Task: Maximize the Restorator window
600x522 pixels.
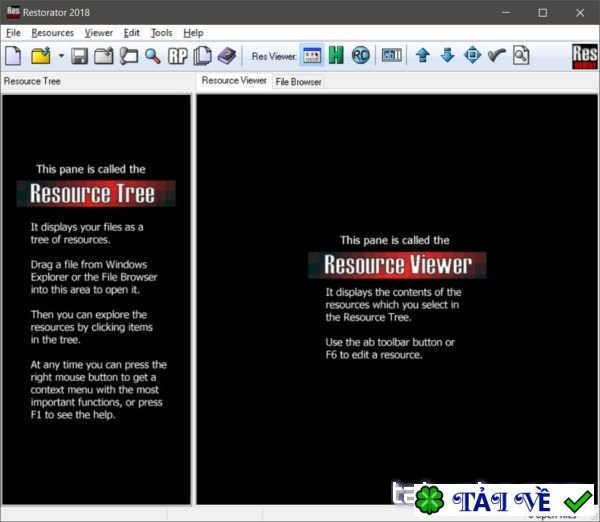Action: pyautogui.click(x=543, y=13)
